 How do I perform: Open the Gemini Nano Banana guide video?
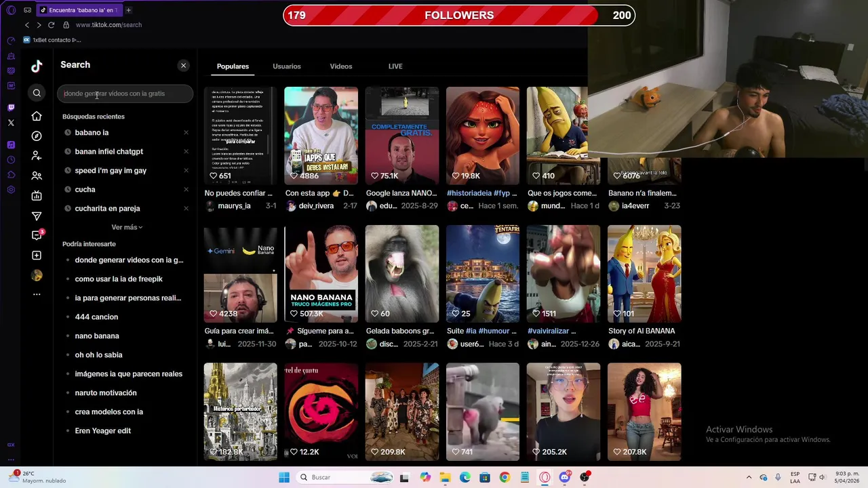(x=241, y=274)
